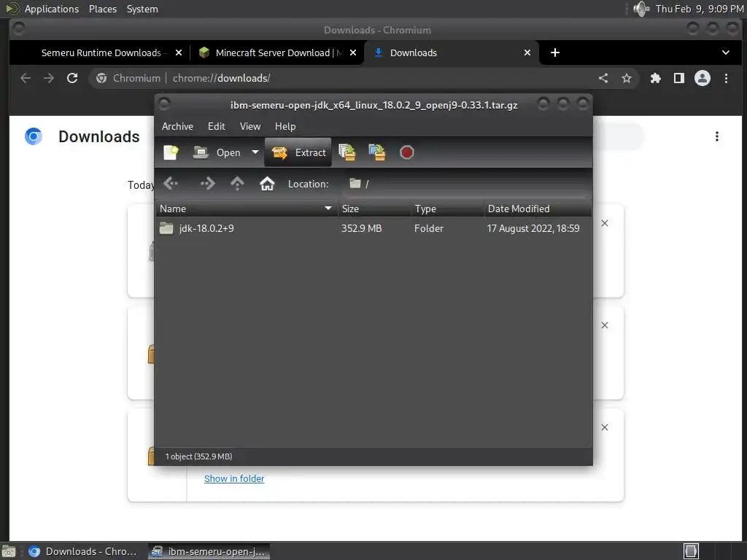Extract the archive files

(298, 152)
